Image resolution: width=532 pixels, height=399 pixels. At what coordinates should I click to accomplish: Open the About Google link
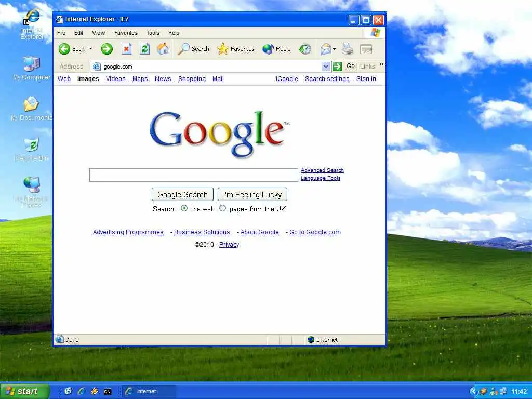260,232
